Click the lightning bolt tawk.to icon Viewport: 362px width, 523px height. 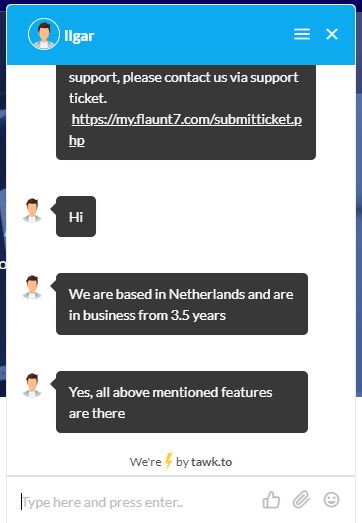point(168,461)
